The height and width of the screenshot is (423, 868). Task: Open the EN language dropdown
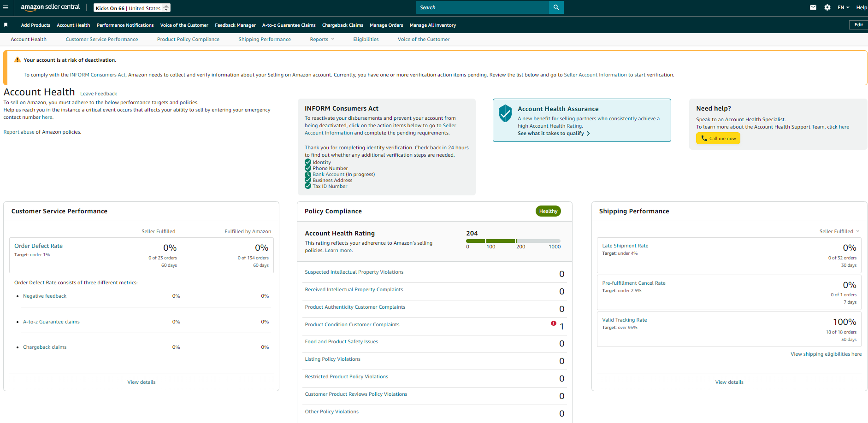tap(843, 7)
